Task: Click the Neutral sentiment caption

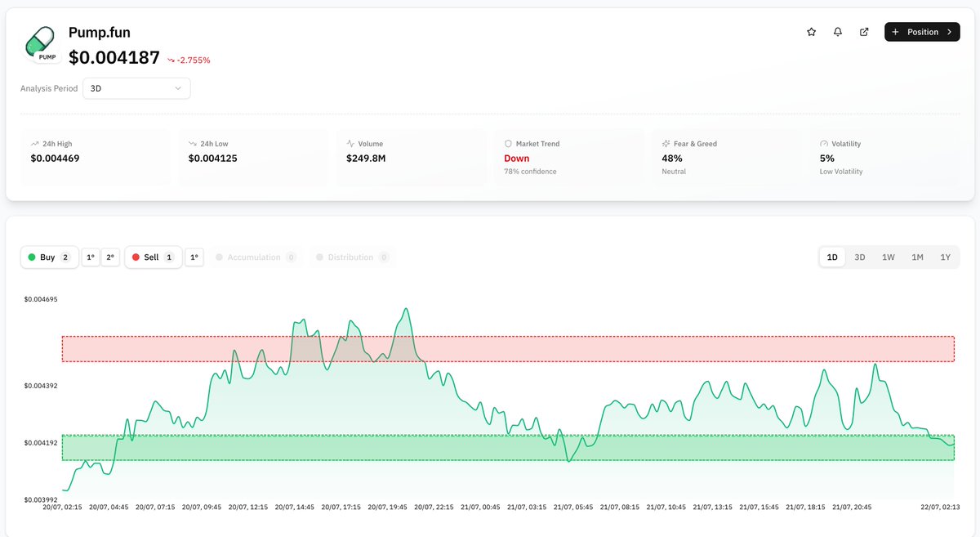Action: [674, 172]
